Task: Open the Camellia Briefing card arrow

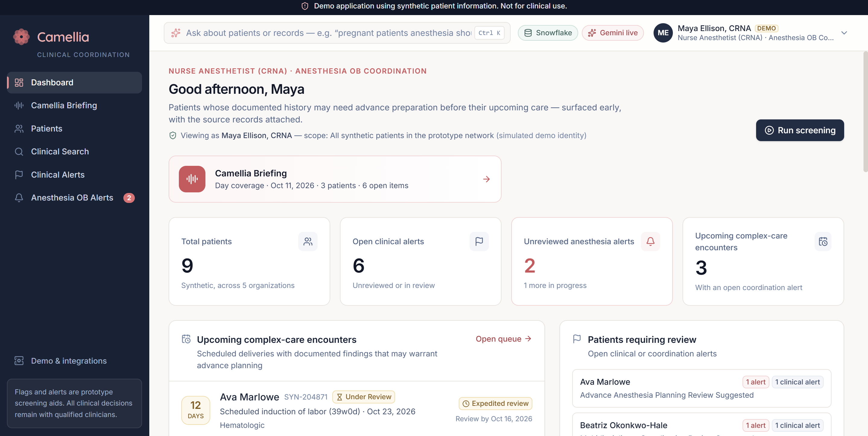Action: [x=486, y=179]
